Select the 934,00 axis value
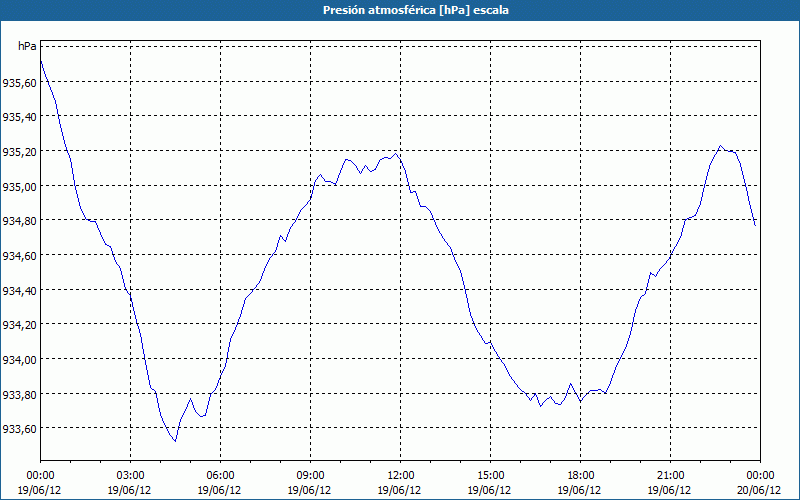 pyautogui.click(x=20, y=359)
